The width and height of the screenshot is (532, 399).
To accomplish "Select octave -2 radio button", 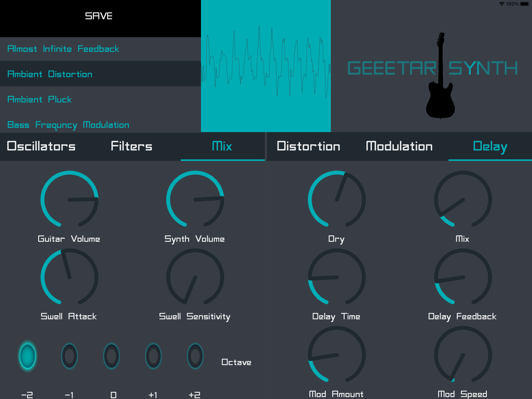I will (27, 356).
